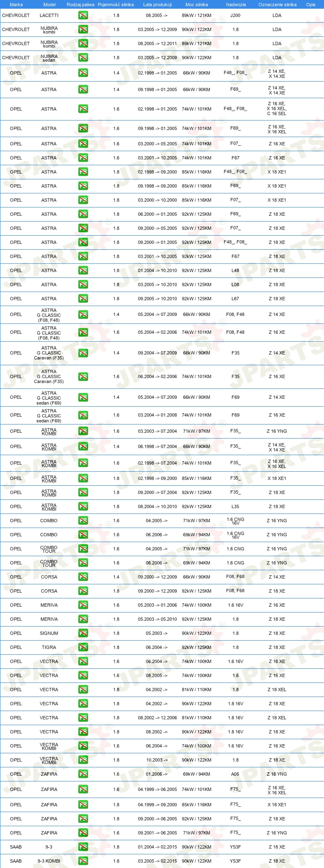324x868 pixels.
Task: Select the 03.2005 -> 02.2015 production years cell
Action: click(157, 861)
